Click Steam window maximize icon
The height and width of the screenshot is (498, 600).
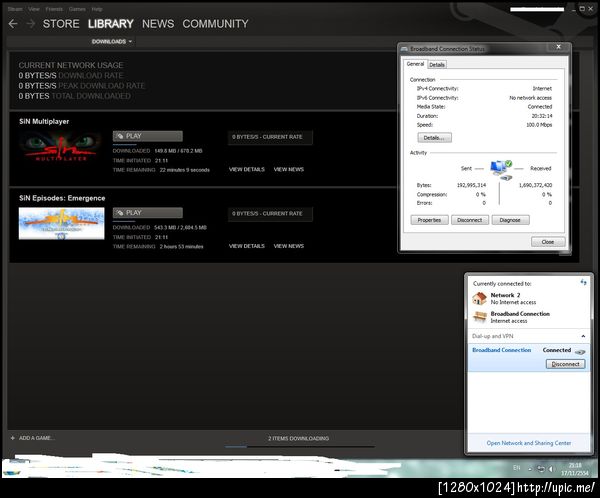point(582,8)
